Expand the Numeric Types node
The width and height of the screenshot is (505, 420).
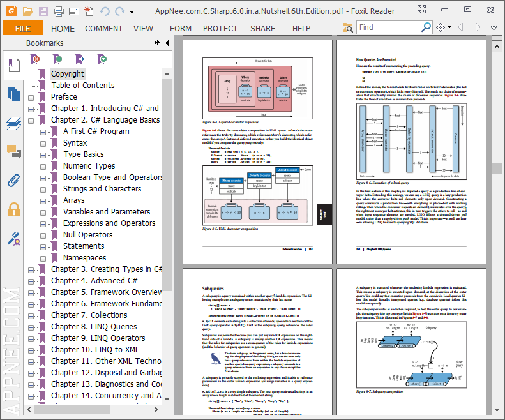[43, 167]
